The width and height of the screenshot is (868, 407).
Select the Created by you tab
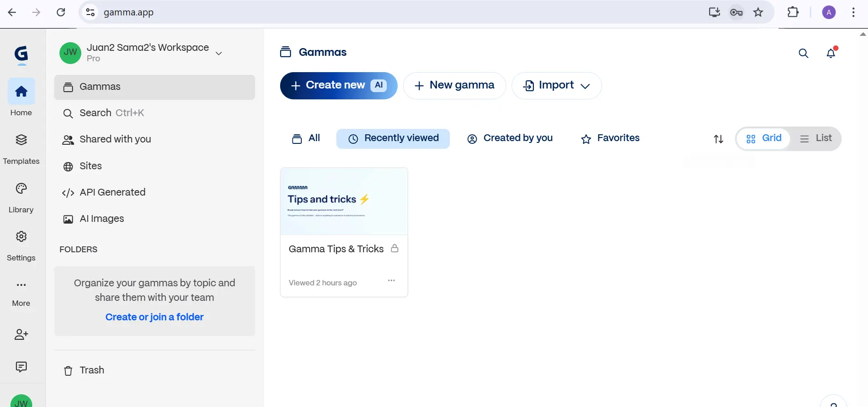[510, 138]
